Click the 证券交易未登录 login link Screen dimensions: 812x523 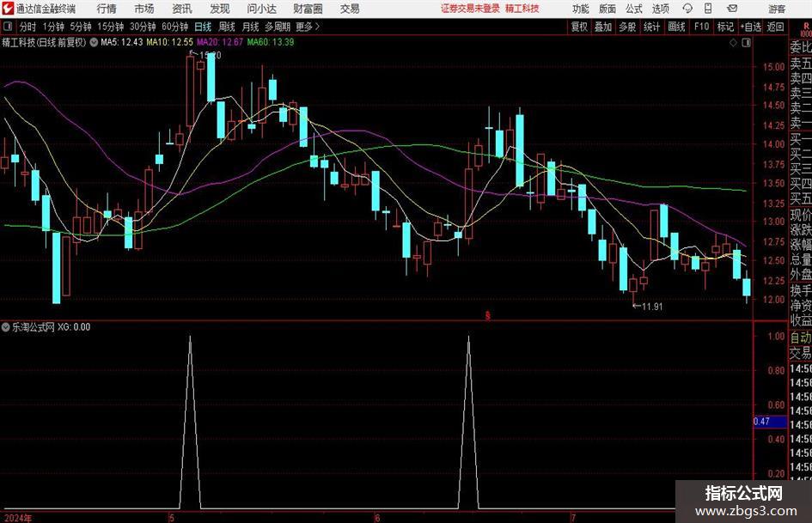tap(470, 9)
